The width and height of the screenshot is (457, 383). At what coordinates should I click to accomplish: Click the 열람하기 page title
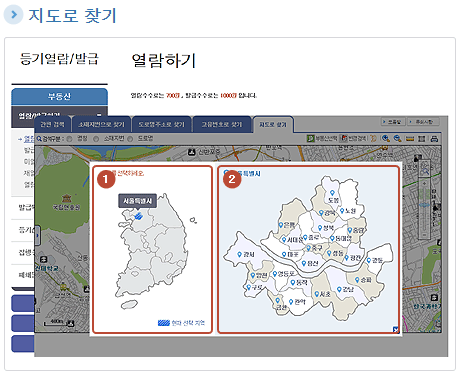163,60
